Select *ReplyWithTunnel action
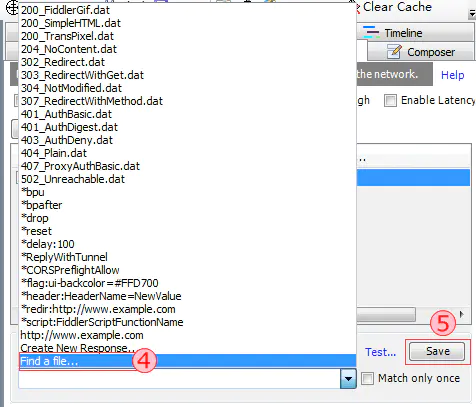Image resolution: width=476 pixels, height=407 pixels. [x=187, y=257]
